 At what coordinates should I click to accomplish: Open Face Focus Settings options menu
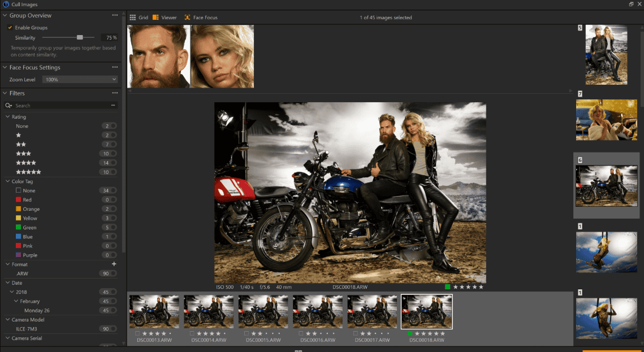click(x=115, y=67)
